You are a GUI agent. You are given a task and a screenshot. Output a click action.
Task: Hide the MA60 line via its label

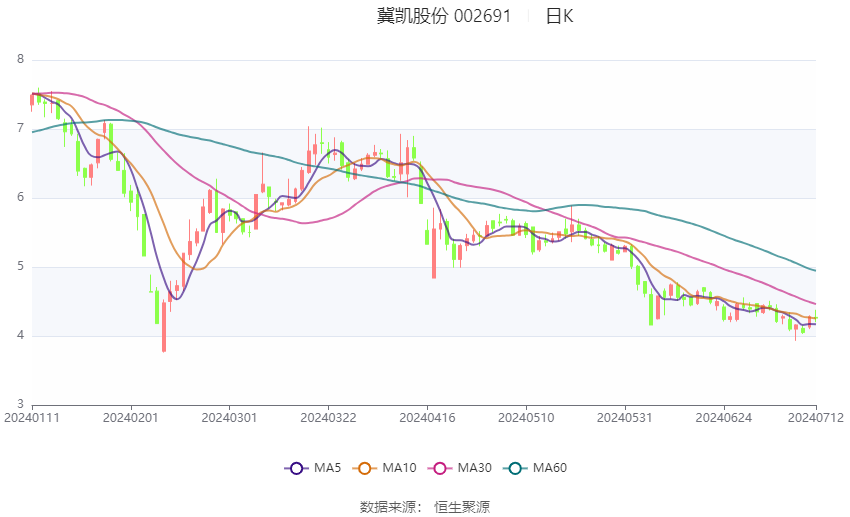550,468
